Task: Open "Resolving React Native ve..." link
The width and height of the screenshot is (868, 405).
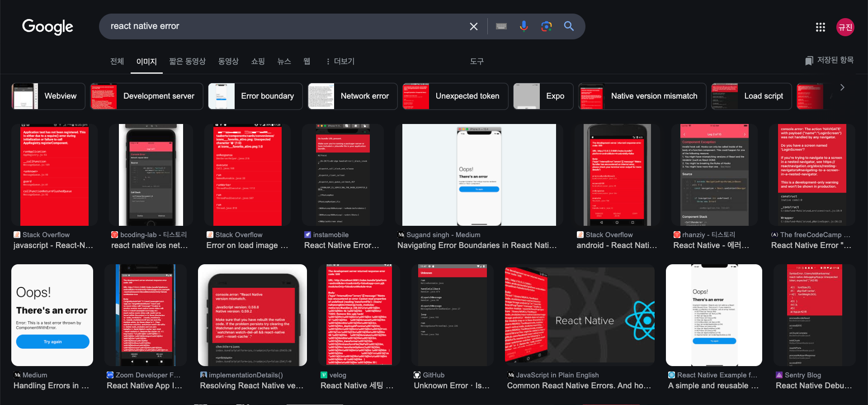Action: (252, 386)
